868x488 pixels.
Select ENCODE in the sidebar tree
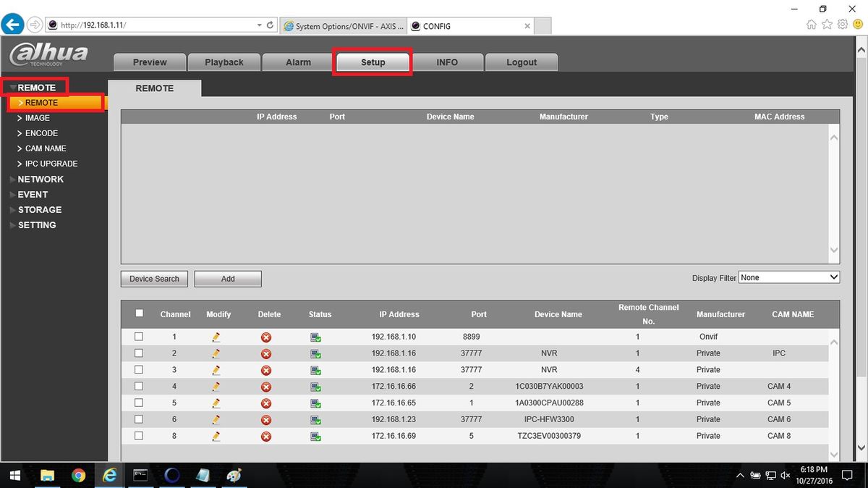(x=41, y=133)
